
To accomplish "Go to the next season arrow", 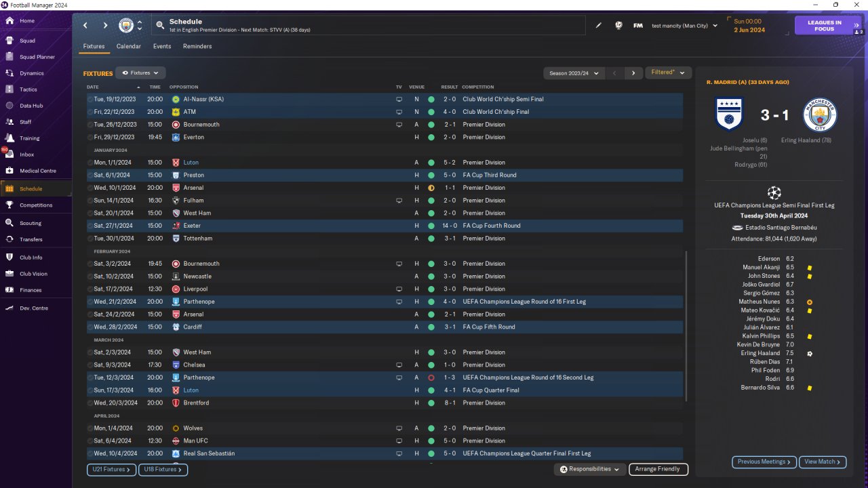I will coord(633,73).
